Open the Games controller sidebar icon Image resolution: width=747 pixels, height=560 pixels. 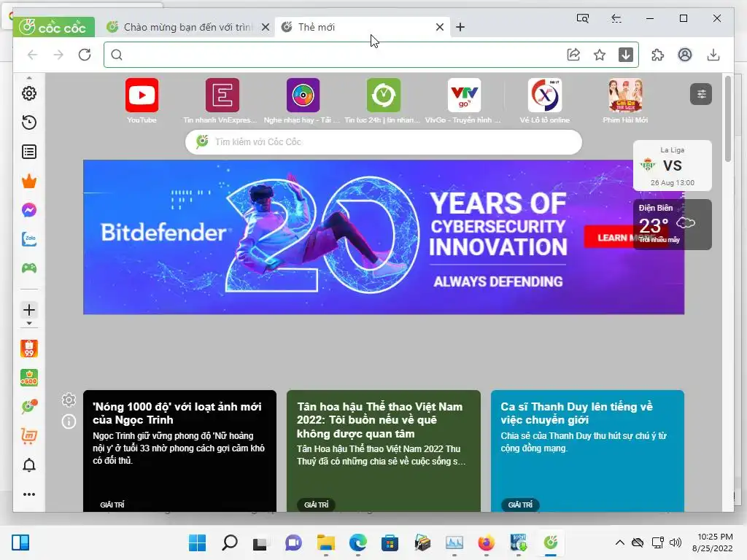point(29,268)
